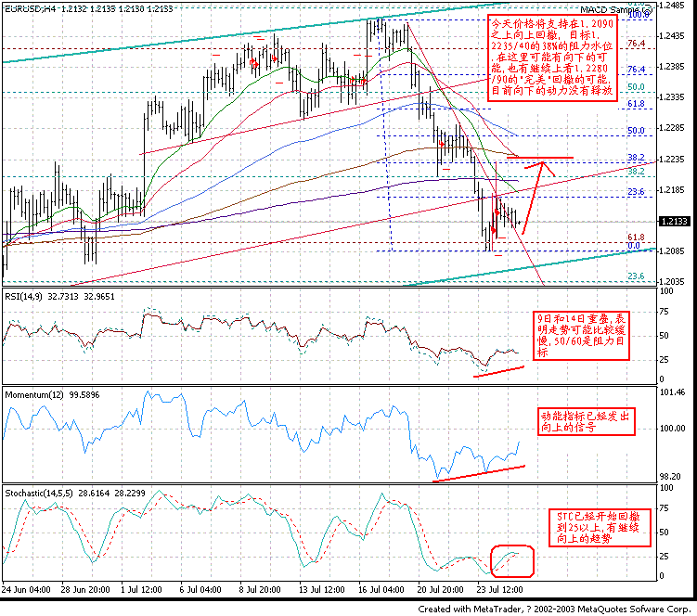697x616 pixels.
Task: Click the MACD Sample expert label
Action: coord(612,10)
